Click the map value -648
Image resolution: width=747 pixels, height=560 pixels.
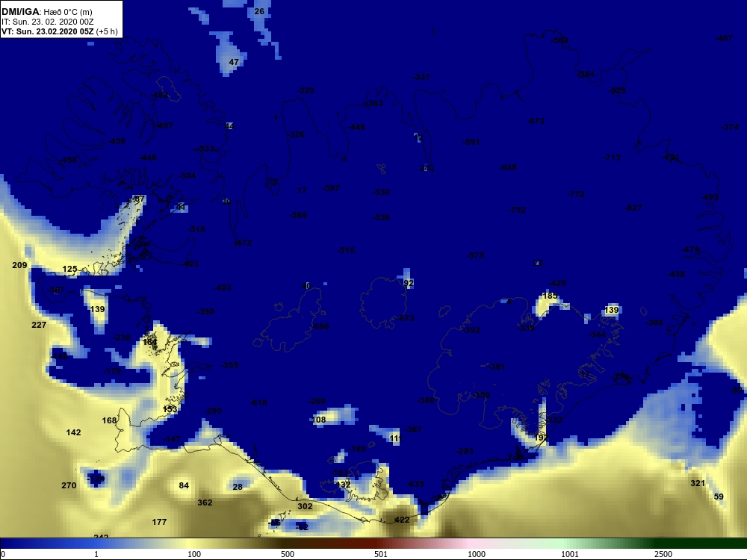click(508, 167)
